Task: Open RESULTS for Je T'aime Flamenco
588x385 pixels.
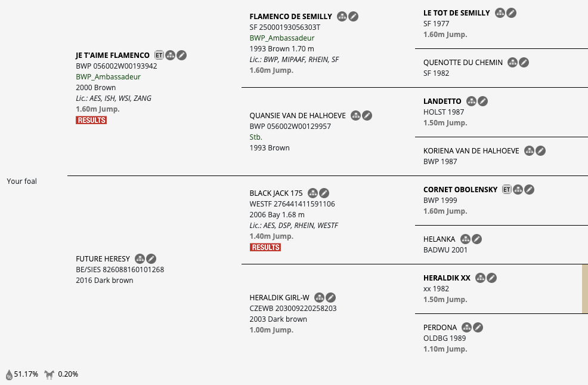Action: [x=91, y=120]
